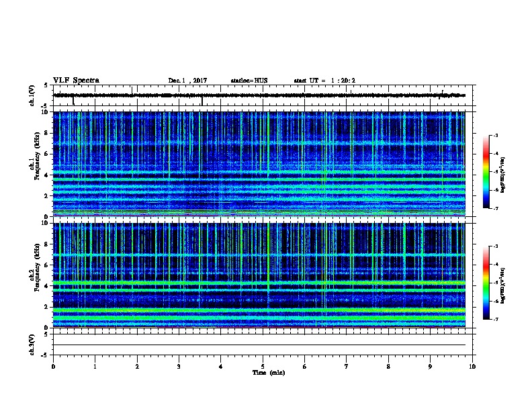Click the 'VLF Spectra' title text
The height and width of the screenshot is (411, 532).
point(76,81)
